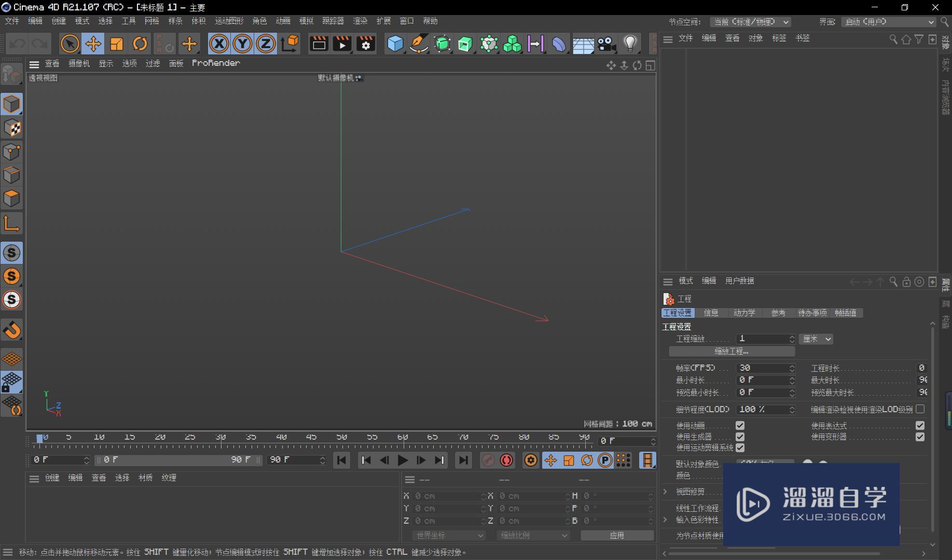Click the coordinate system cube icon
This screenshot has height=560, width=952.
(x=290, y=44)
